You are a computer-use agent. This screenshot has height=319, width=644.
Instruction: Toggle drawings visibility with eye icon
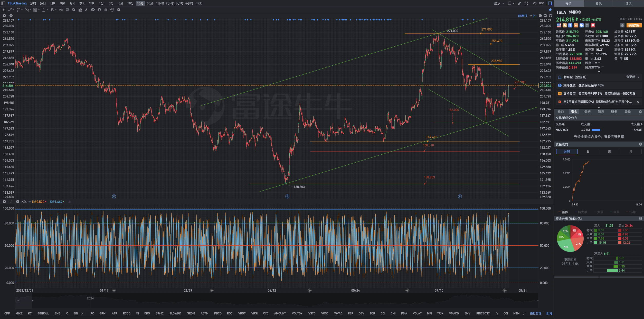point(93,10)
